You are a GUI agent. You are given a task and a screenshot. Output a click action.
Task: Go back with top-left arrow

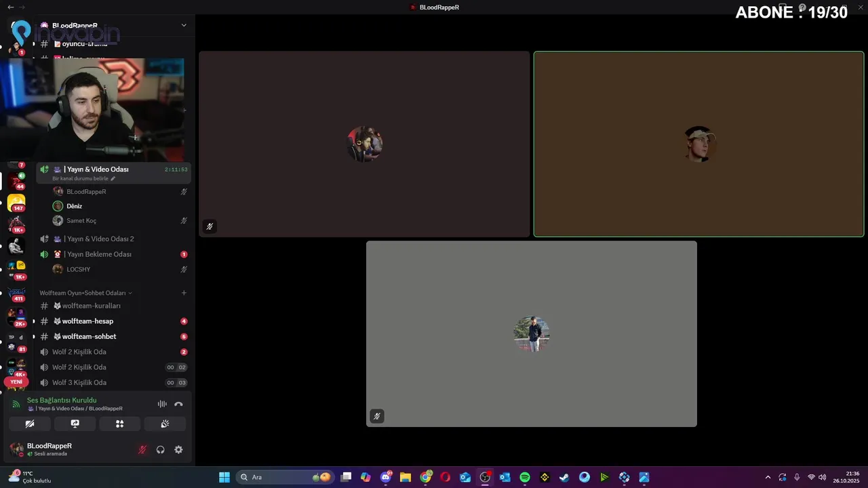click(10, 7)
